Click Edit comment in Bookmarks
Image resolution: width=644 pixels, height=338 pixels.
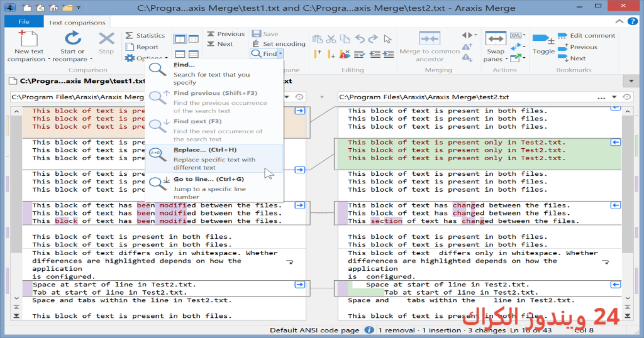pos(587,36)
